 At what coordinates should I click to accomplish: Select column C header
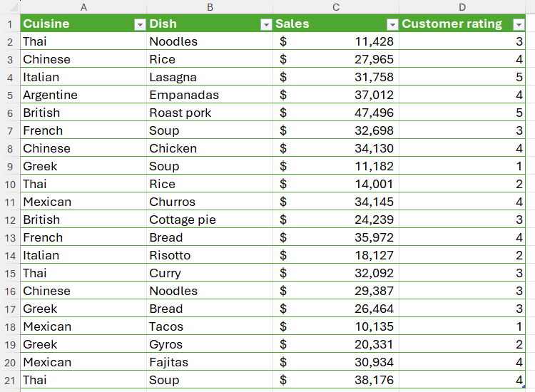pyautogui.click(x=336, y=7)
